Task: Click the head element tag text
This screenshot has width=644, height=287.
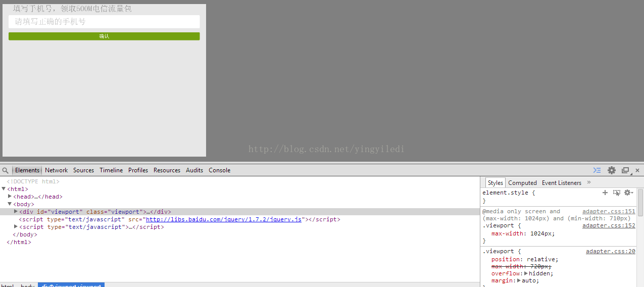Action: [38, 197]
